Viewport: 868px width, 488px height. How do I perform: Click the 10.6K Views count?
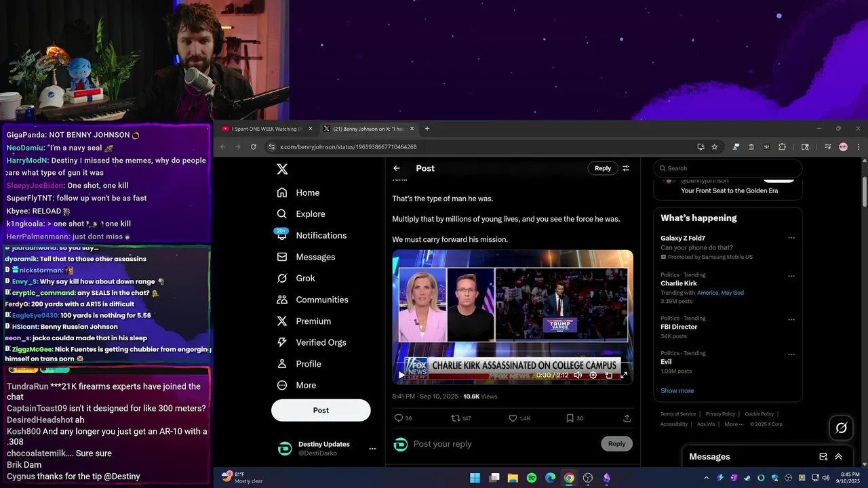(480, 396)
